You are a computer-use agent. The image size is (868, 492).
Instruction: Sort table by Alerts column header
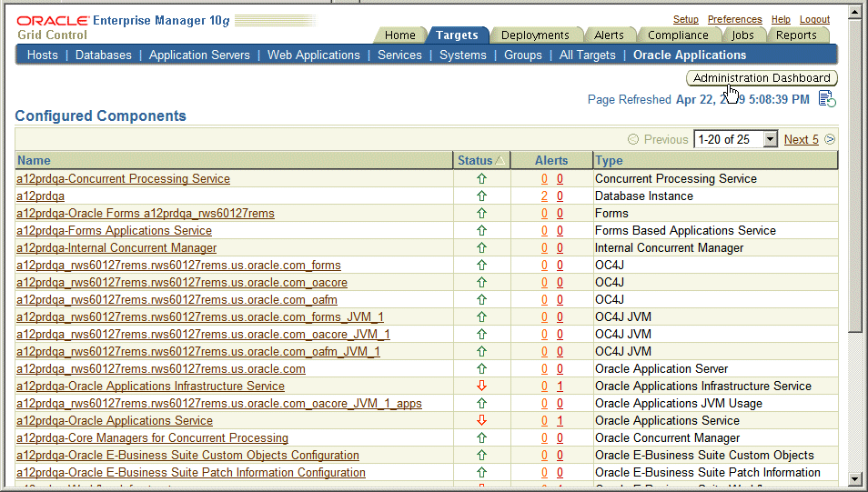coord(551,160)
